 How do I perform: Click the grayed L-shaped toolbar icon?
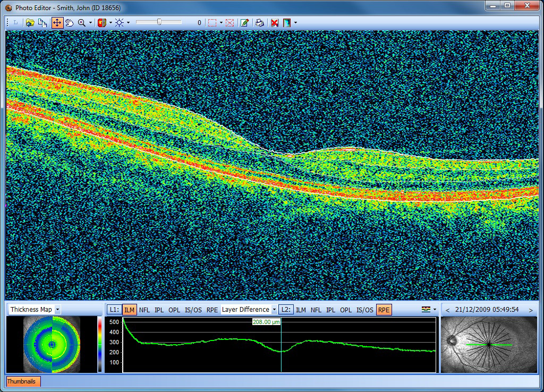click(15, 23)
